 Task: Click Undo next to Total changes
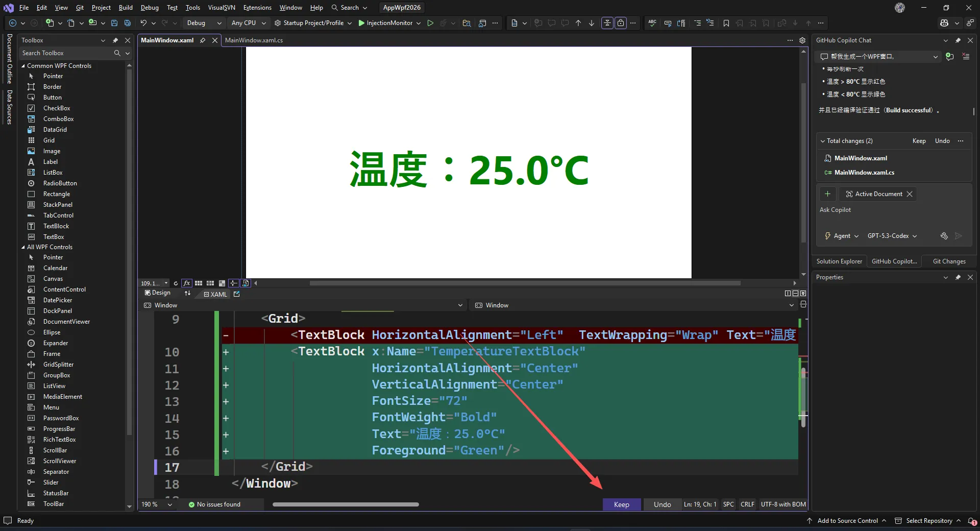coord(942,141)
